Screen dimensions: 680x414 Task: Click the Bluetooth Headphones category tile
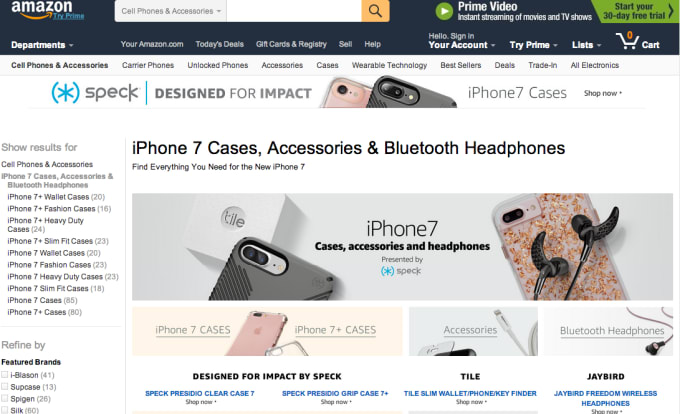pyautogui.click(x=608, y=332)
